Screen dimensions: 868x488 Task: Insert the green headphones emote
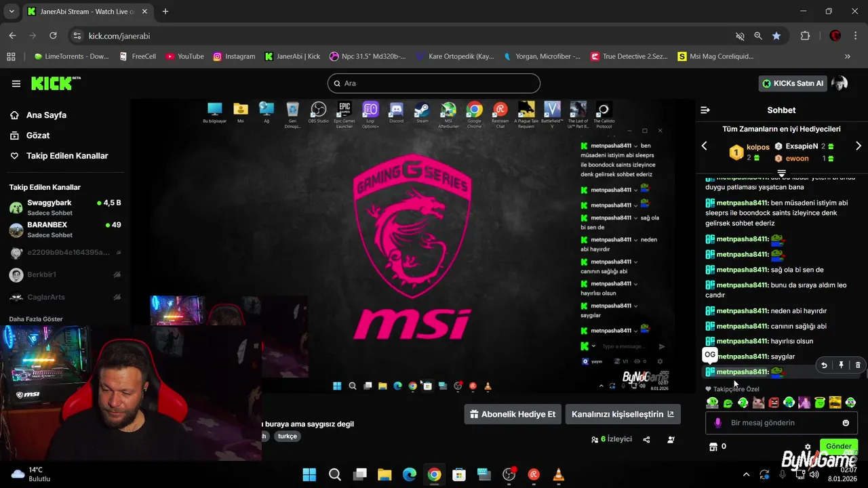point(850,403)
